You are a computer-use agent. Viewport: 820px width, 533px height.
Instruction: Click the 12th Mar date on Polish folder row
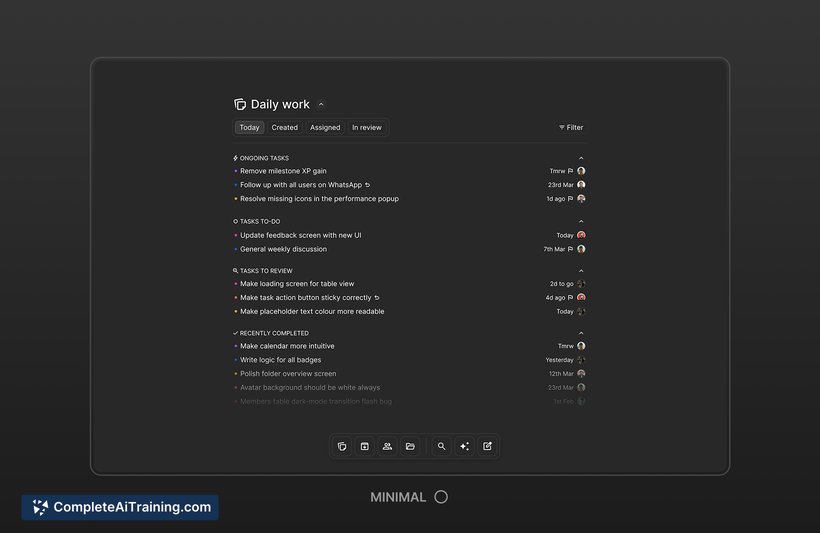561,373
